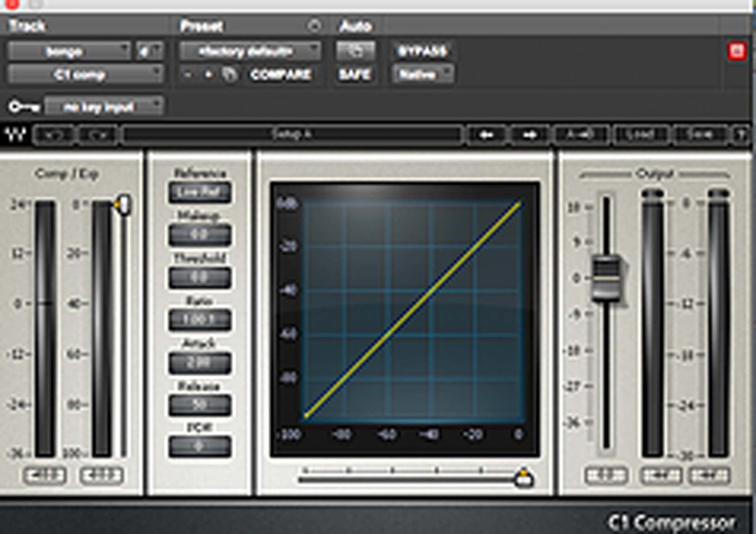
Task: Open the Waves help question mark
Action: click(x=741, y=135)
